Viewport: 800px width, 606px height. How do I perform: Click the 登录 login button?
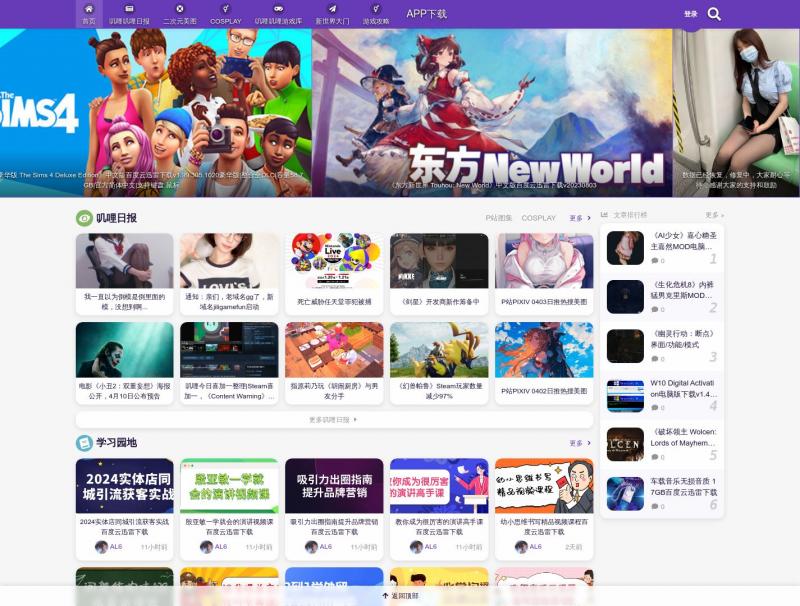[691, 14]
